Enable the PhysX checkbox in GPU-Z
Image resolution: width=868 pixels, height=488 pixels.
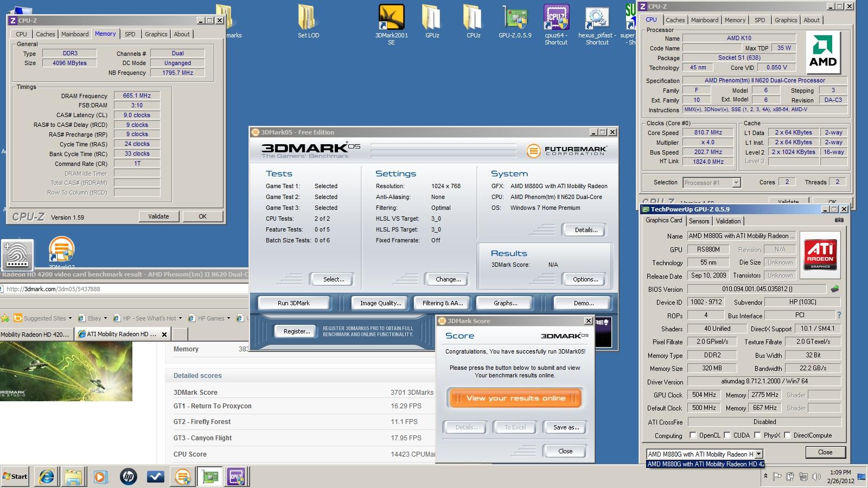tap(757, 435)
